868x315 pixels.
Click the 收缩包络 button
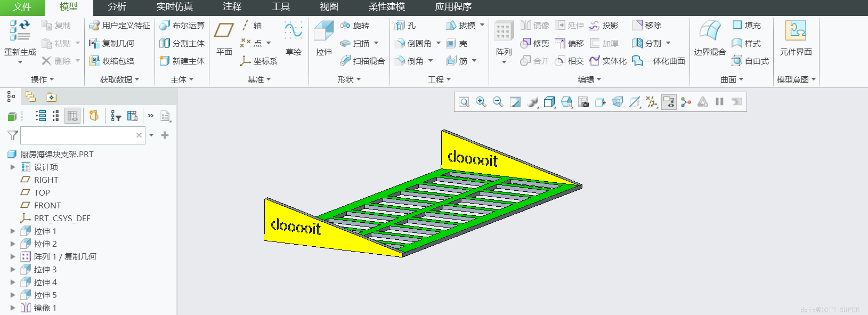pyautogui.click(x=112, y=61)
